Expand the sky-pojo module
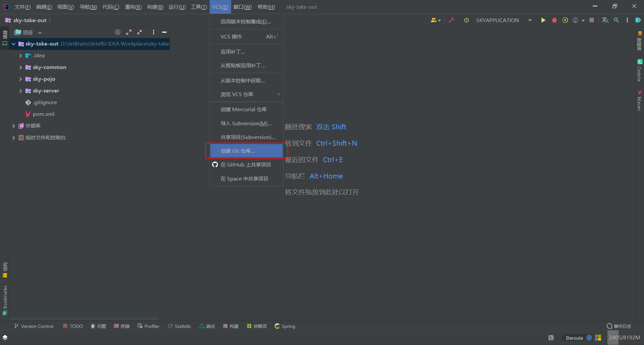The height and width of the screenshot is (345, 644). pyautogui.click(x=20, y=79)
